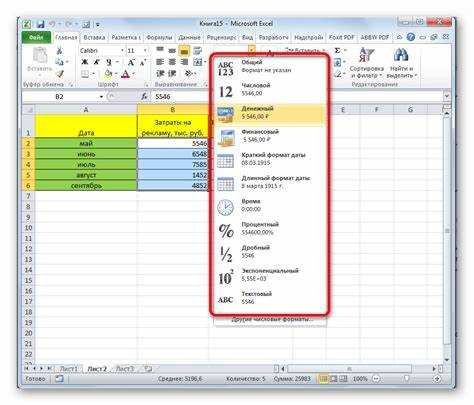Click the macro record icon in status bar

point(59,379)
